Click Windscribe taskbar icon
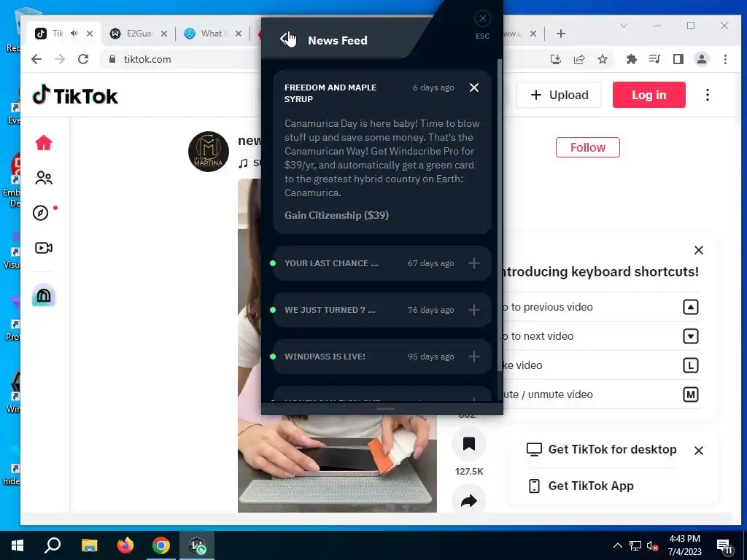 click(x=197, y=545)
